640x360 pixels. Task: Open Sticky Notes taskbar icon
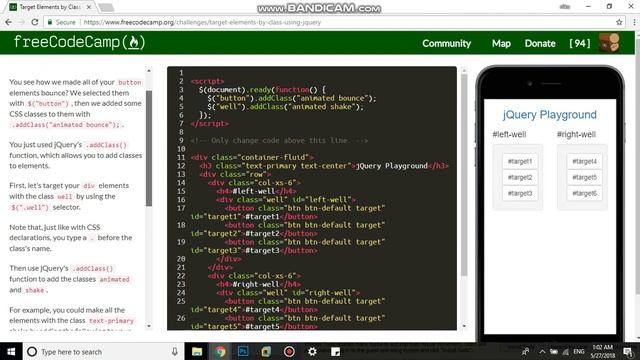(x=335, y=351)
